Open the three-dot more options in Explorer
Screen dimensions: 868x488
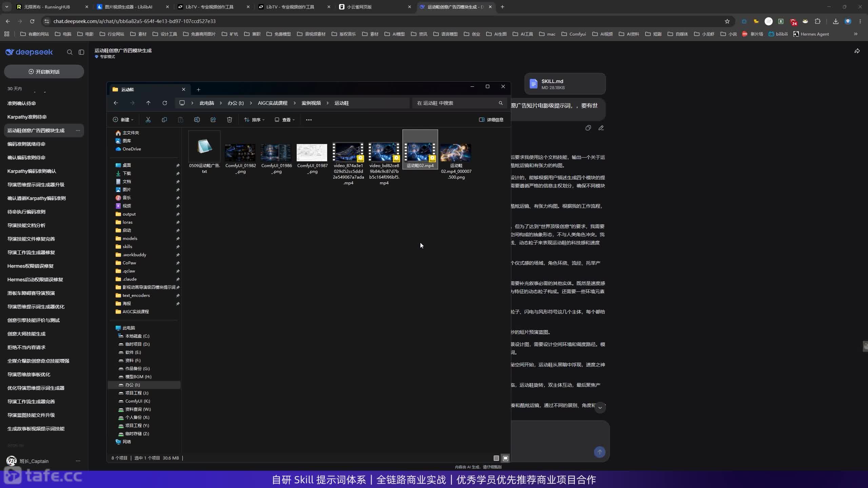[309, 120]
